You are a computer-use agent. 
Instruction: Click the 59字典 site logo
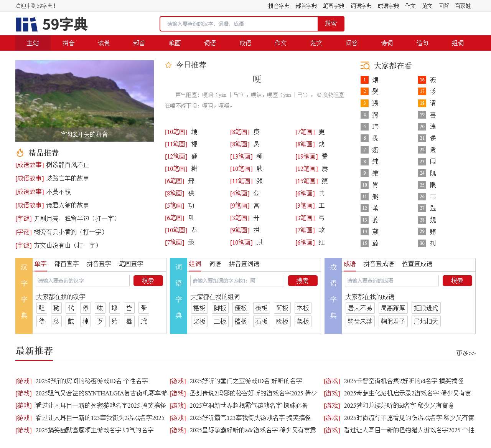point(52,24)
